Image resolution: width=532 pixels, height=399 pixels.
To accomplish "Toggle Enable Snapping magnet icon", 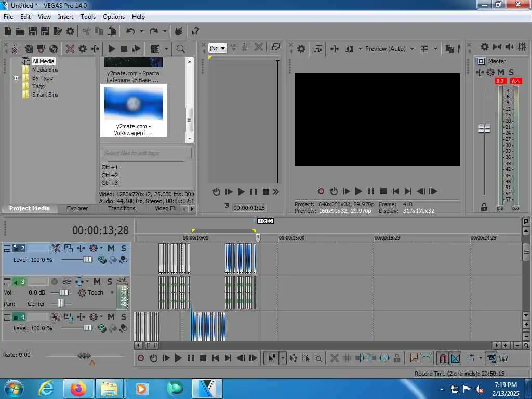I will pos(443,358).
